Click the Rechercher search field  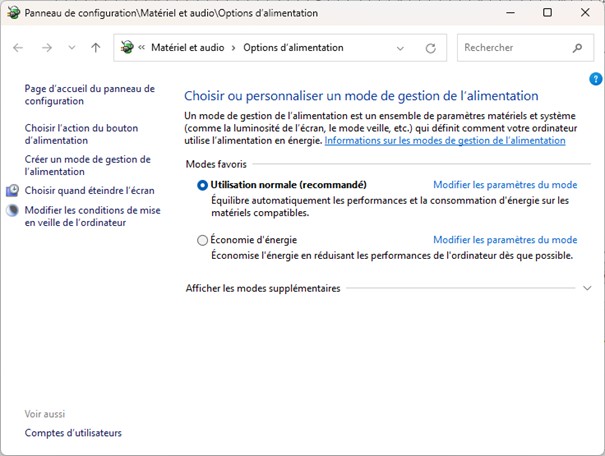(517, 48)
